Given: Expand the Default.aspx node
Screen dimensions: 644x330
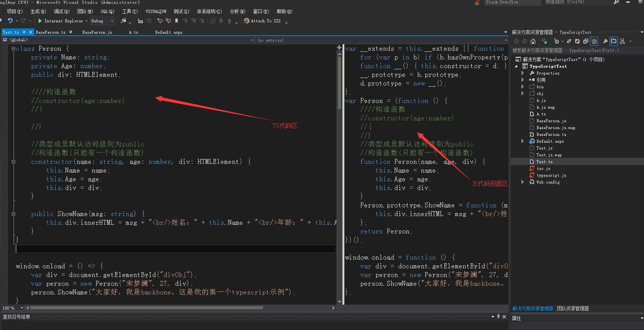Looking at the screenshot, I should click(x=523, y=141).
